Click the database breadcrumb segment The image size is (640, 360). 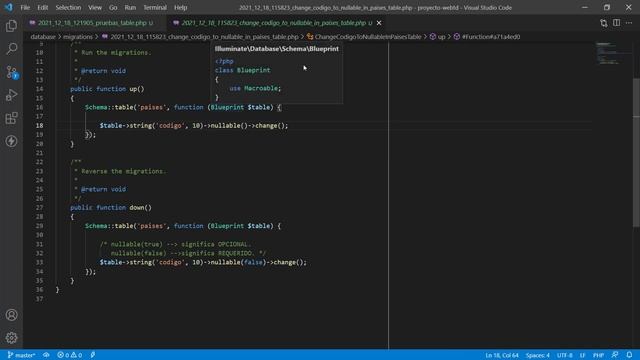(x=43, y=37)
